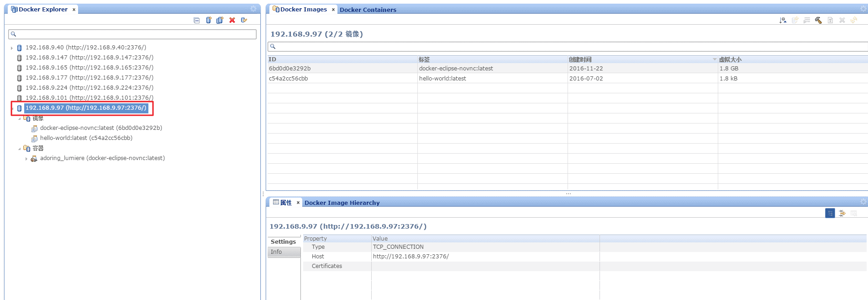This screenshot has height=300, width=868.
Task: Close the Docker Explorer tab
Action: click(74, 10)
